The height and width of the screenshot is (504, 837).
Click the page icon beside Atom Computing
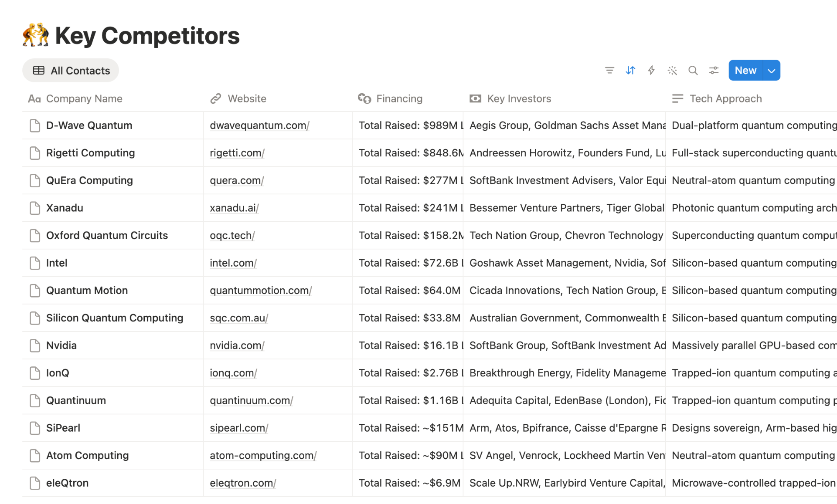[x=35, y=455]
